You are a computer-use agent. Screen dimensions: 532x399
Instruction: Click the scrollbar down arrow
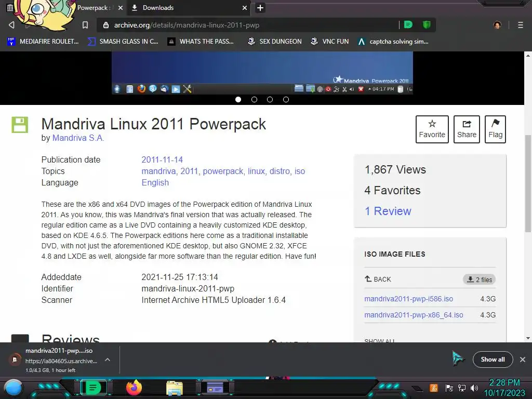click(528, 338)
